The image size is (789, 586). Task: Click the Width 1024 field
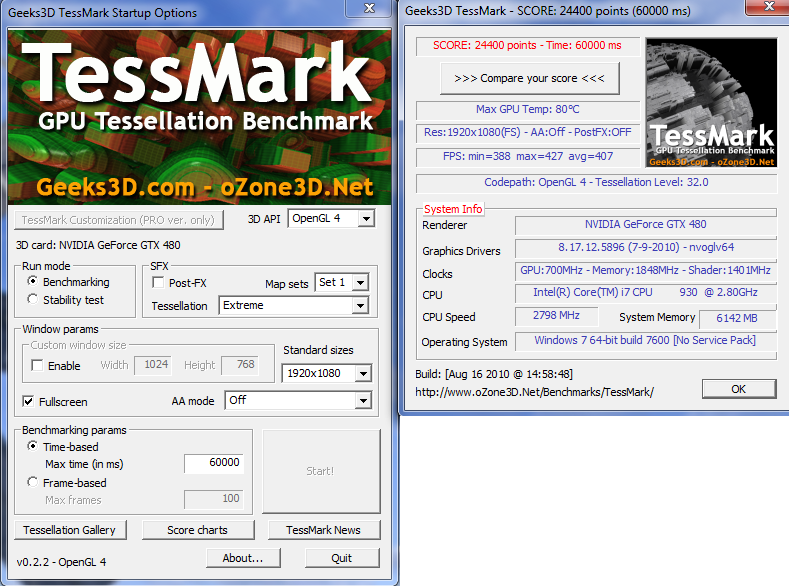(153, 365)
